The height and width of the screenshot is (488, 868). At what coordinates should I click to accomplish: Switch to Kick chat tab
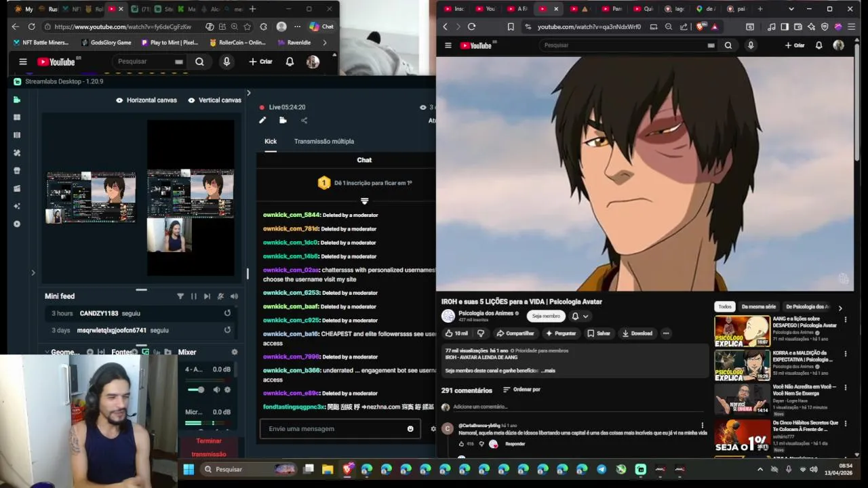coord(271,141)
